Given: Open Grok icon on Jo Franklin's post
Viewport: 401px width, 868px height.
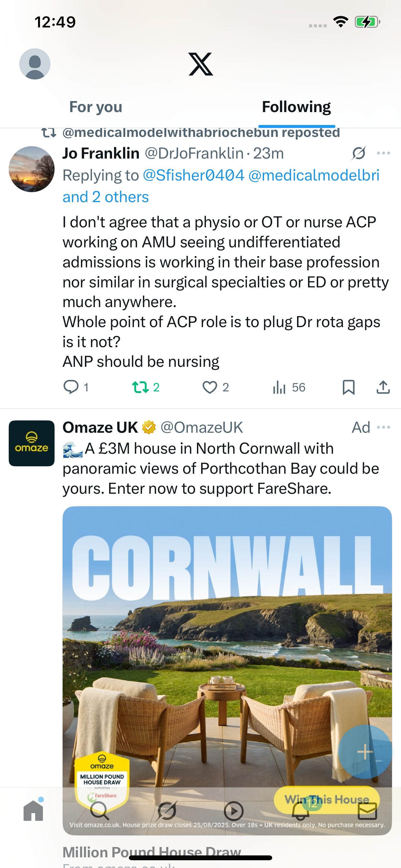Looking at the screenshot, I should coord(358,153).
